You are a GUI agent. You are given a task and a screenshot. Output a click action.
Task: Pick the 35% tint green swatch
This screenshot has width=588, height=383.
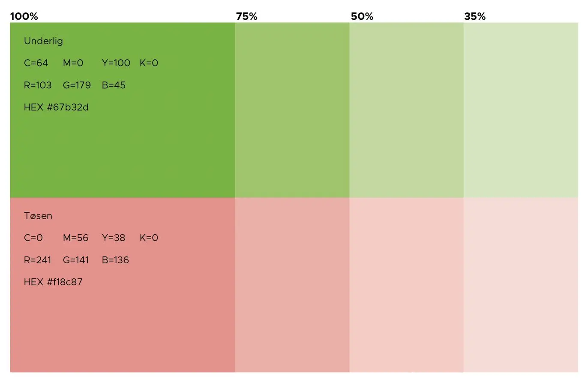coord(521,110)
